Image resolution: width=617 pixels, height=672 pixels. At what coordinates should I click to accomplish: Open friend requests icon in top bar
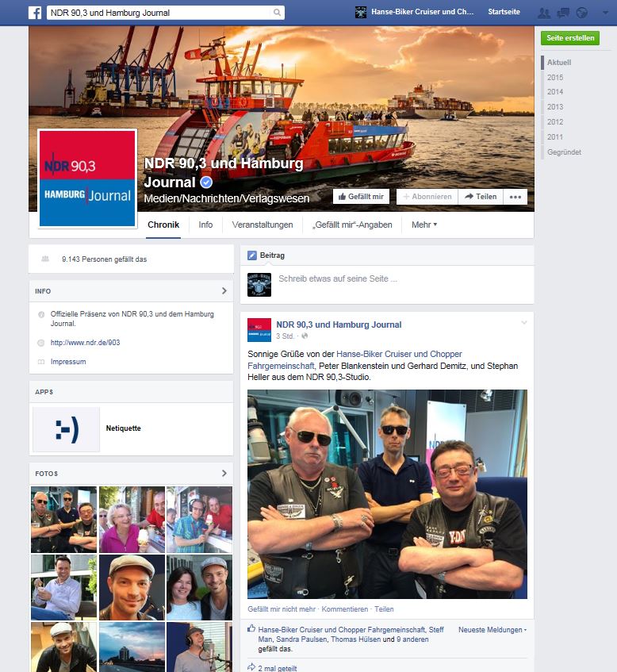click(x=544, y=13)
